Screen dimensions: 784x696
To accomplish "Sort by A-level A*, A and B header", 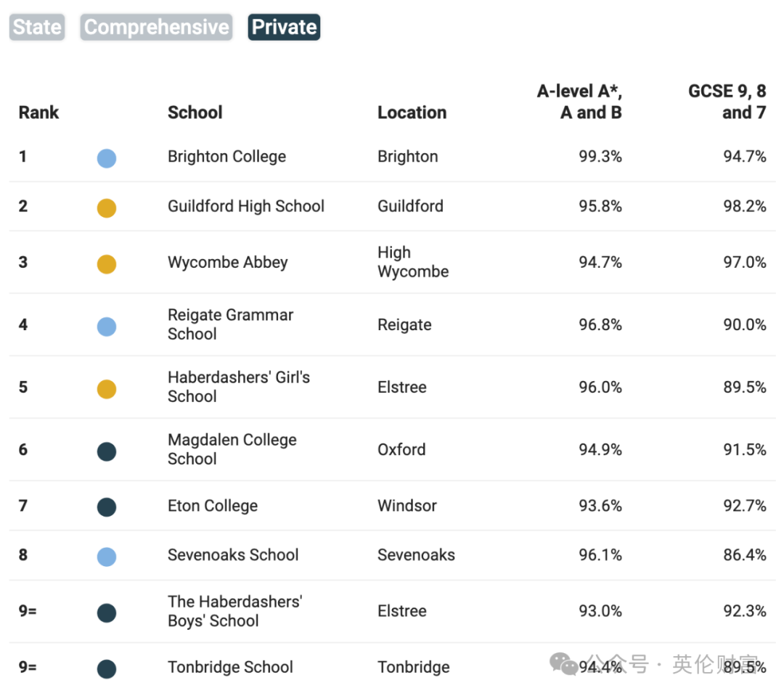I will click(579, 102).
